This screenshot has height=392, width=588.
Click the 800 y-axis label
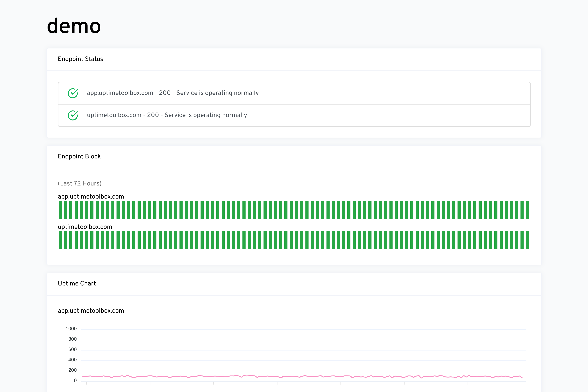click(x=72, y=339)
